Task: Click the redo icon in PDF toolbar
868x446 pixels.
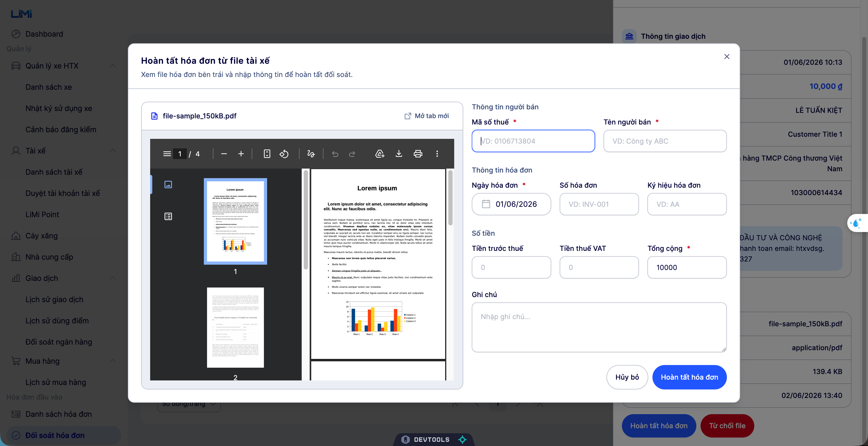Action: coord(352,154)
